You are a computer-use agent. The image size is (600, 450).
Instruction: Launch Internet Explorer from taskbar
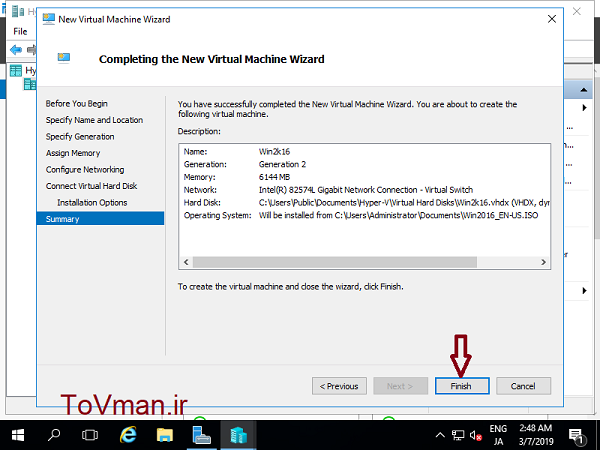click(x=128, y=435)
